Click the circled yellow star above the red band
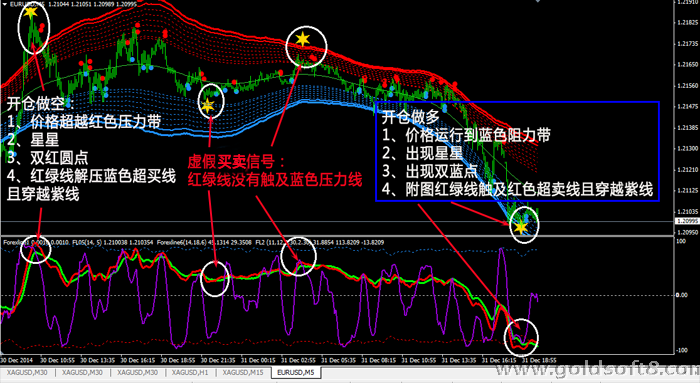This screenshot has width=700, height=383. click(303, 39)
